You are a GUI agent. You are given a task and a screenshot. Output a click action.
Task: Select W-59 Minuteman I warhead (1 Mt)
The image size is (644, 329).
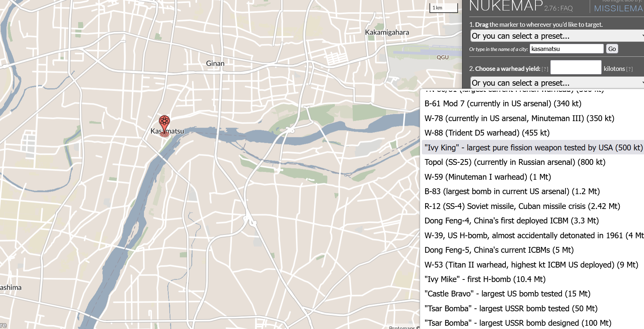coord(533,177)
